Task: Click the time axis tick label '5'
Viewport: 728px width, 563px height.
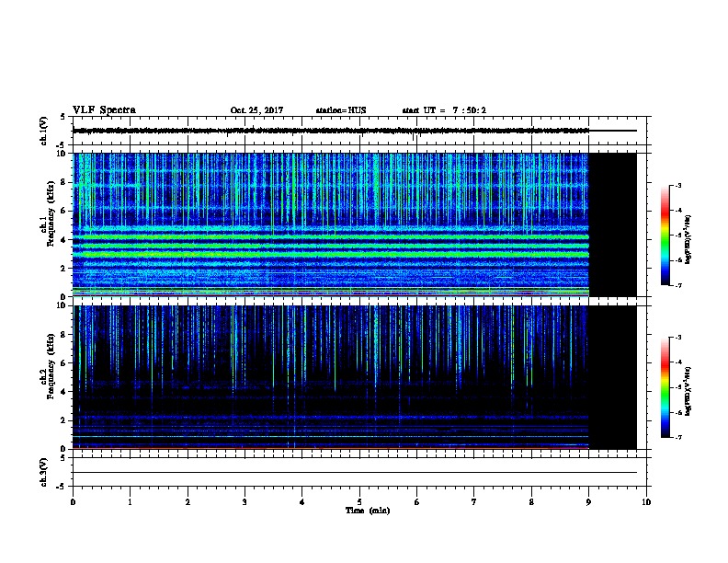Action: coord(359,501)
